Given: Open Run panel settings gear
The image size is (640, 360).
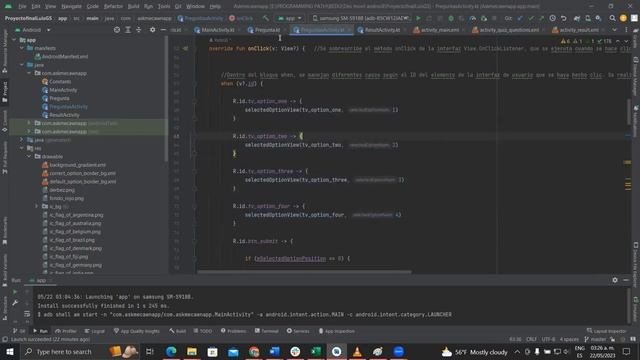Looking at the screenshot, I should [615, 280].
